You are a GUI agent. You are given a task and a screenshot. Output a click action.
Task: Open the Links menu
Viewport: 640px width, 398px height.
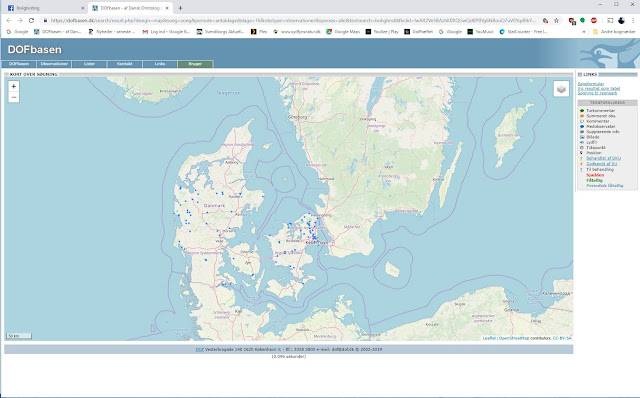[x=160, y=64]
